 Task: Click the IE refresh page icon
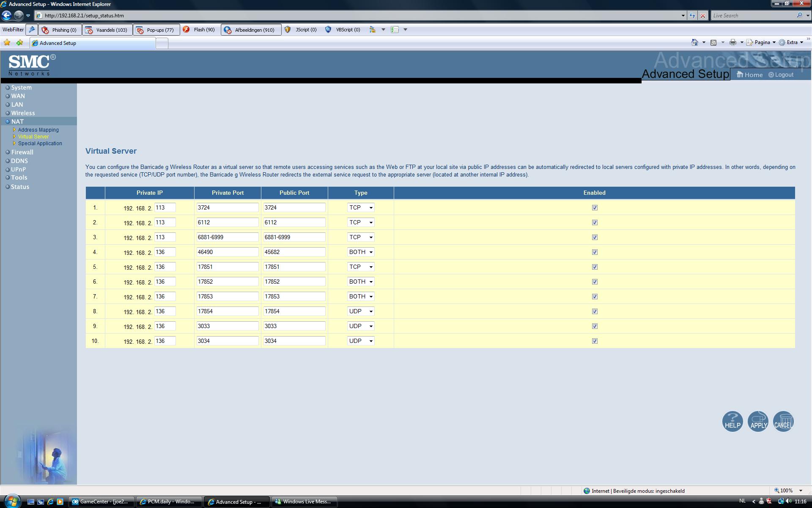pos(692,16)
